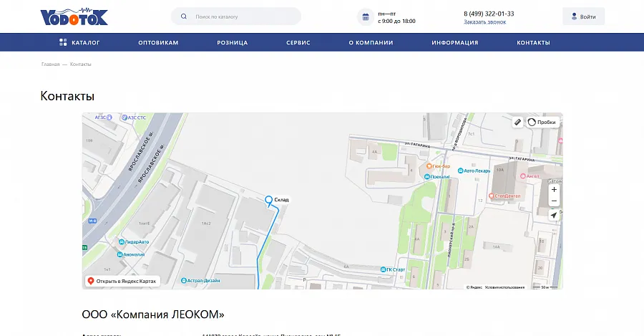Click ГК Старт map place
644x336 pixels.
(393, 270)
